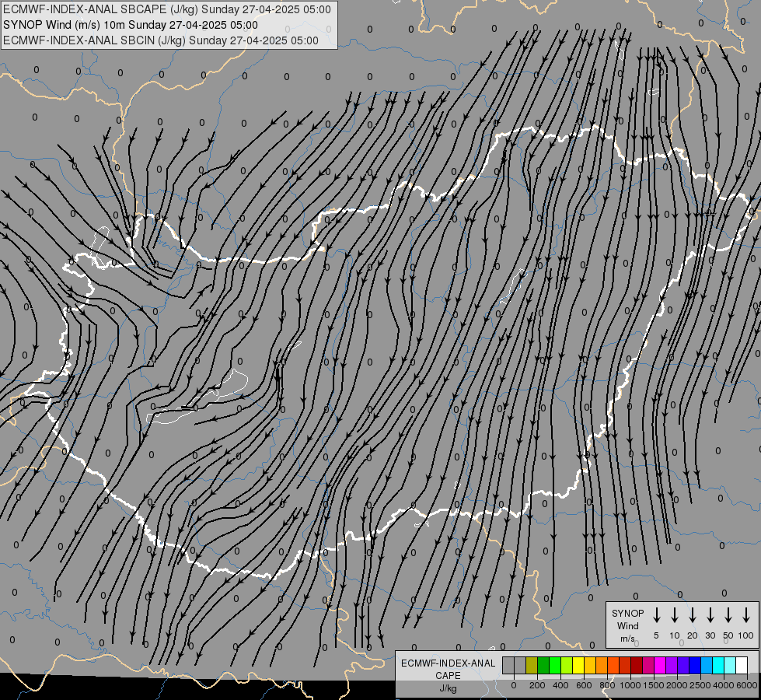The image size is (761, 700).
Task: Click the 30 m/s wind arrow in legend
Action: click(x=710, y=615)
